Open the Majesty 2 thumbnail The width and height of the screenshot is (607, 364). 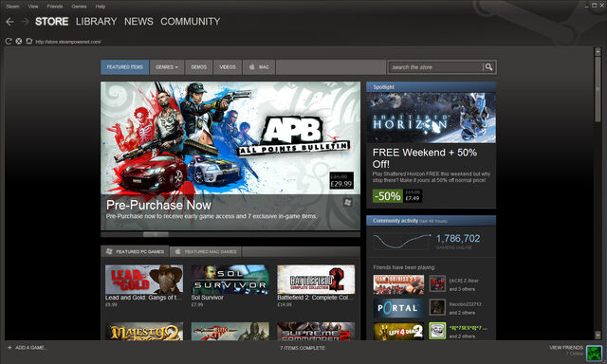click(x=144, y=332)
